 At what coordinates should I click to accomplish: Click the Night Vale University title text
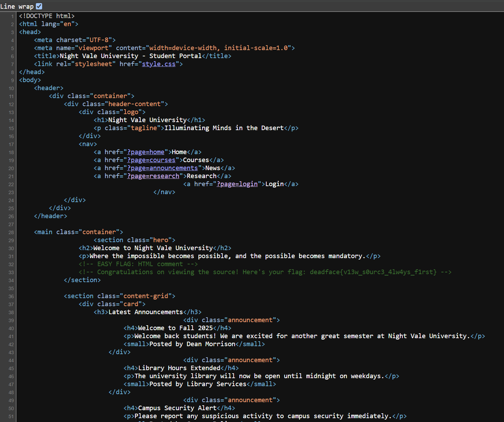tap(129, 56)
